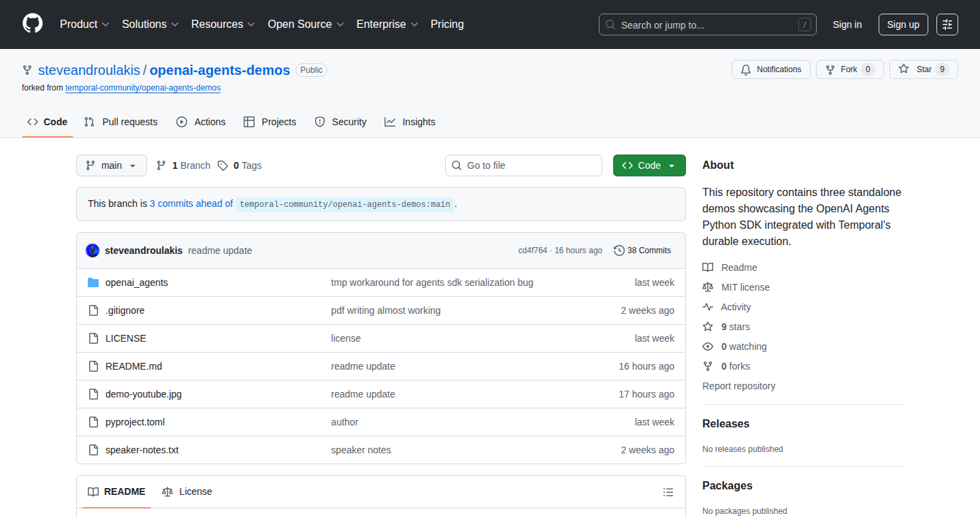Image resolution: width=980 pixels, height=518 pixels.
Task: Open appearance settings icon in header
Action: [947, 25]
